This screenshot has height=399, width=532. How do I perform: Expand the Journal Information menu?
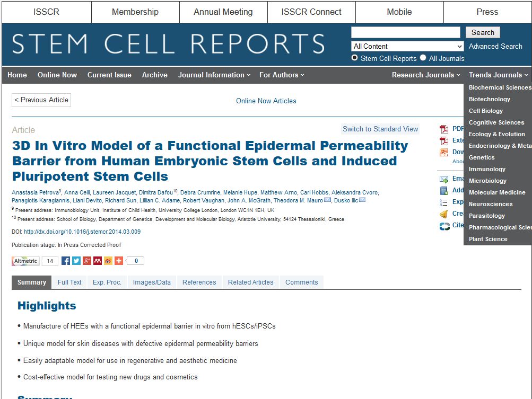(x=214, y=75)
